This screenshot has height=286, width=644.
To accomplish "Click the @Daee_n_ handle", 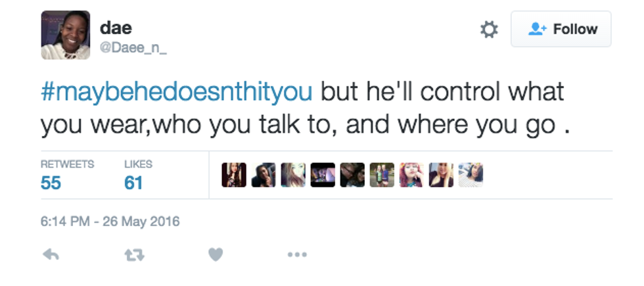I will pos(133,48).
